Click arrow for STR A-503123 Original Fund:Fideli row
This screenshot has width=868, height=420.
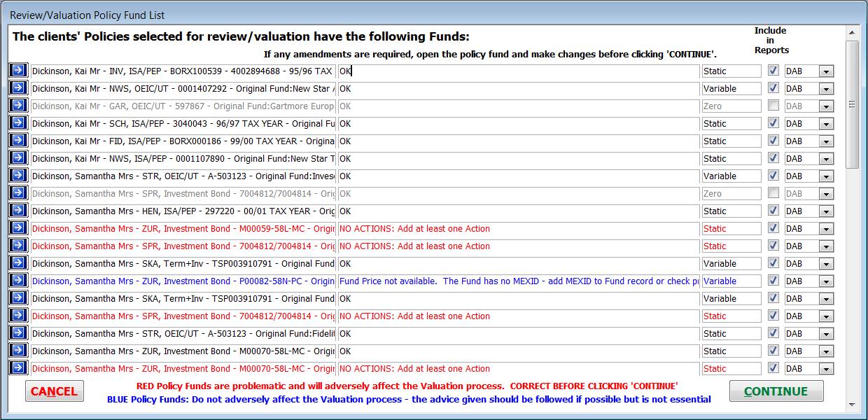tap(18, 333)
